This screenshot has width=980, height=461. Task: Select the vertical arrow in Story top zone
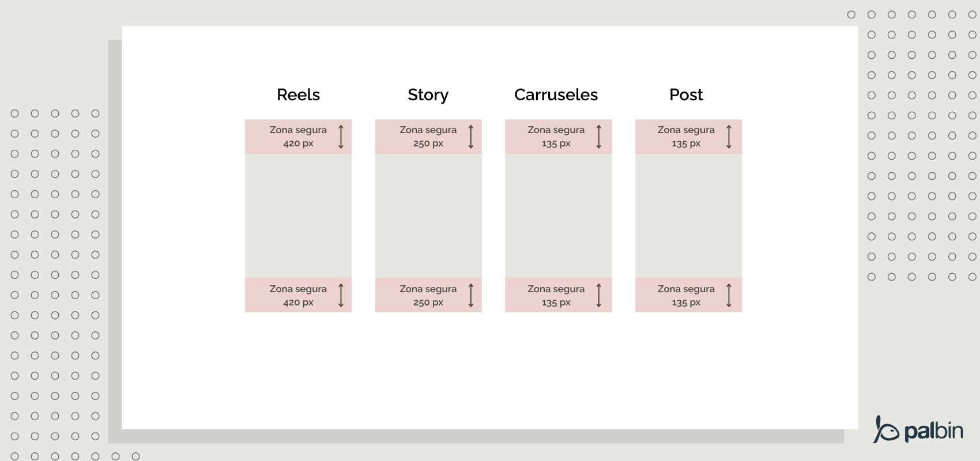[471, 137]
